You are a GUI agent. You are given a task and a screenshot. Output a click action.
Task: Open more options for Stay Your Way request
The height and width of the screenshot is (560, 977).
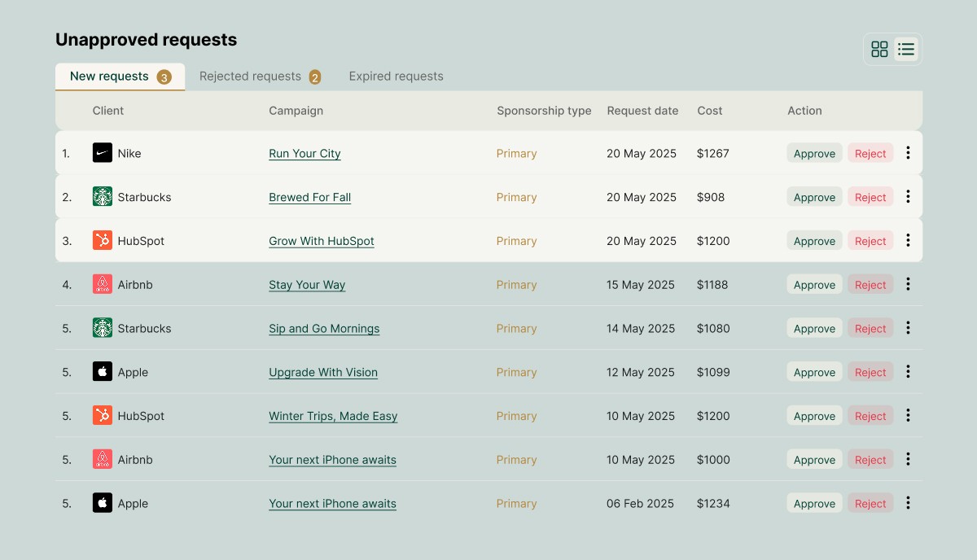(908, 284)
